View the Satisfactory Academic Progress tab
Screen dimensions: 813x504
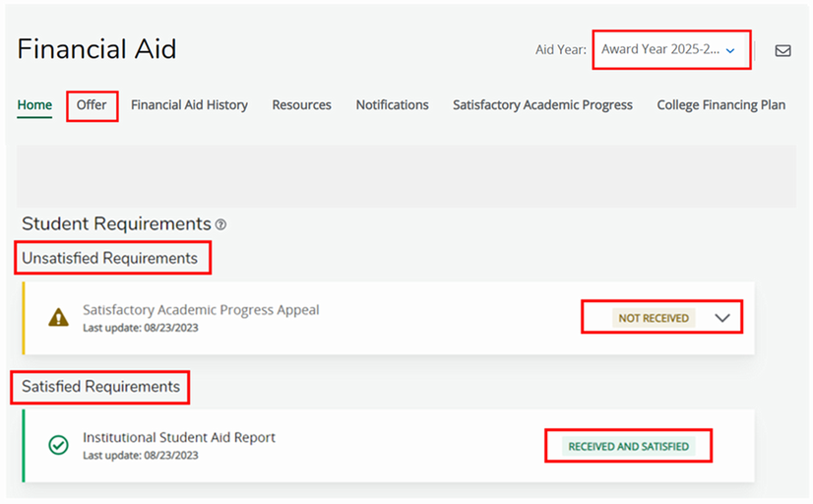(x=542, y=104)
